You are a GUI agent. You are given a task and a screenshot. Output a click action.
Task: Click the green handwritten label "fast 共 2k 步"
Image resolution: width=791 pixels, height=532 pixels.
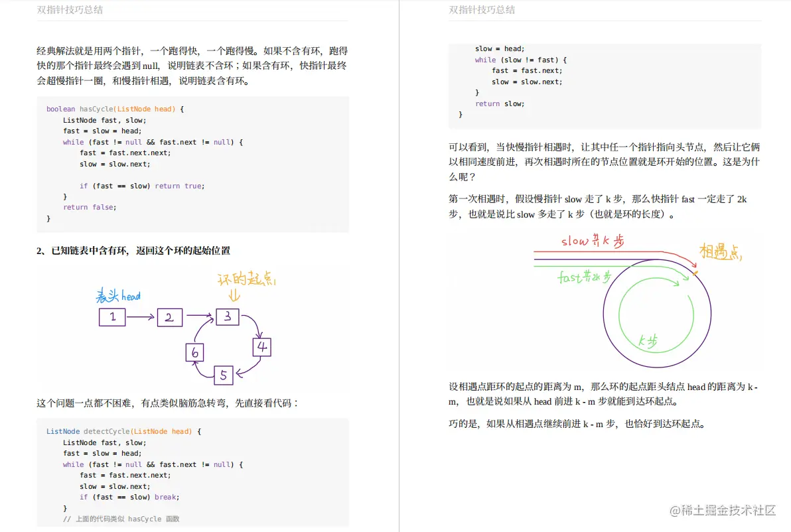click(585, 277)
